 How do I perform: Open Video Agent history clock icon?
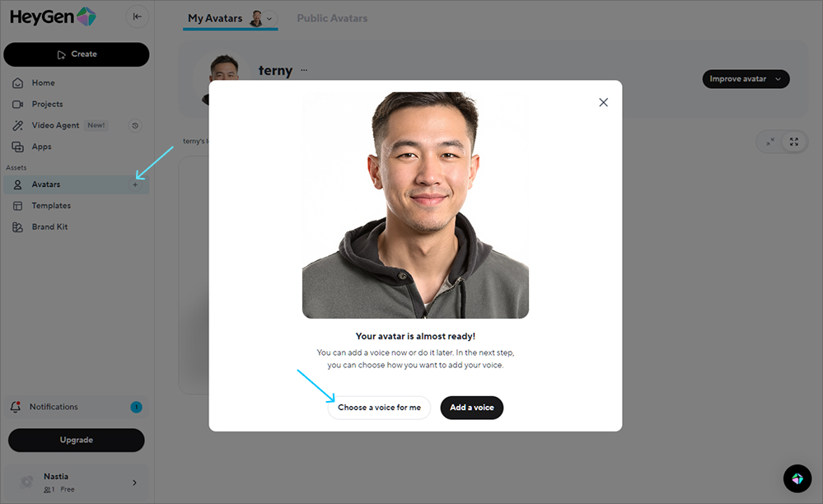[x=135, y=125]
